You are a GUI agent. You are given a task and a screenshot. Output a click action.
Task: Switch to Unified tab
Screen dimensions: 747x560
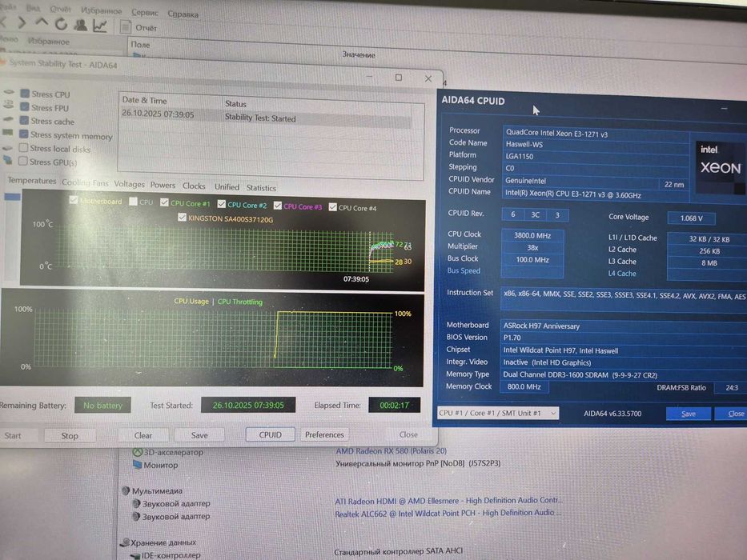[x=227, y=186]
